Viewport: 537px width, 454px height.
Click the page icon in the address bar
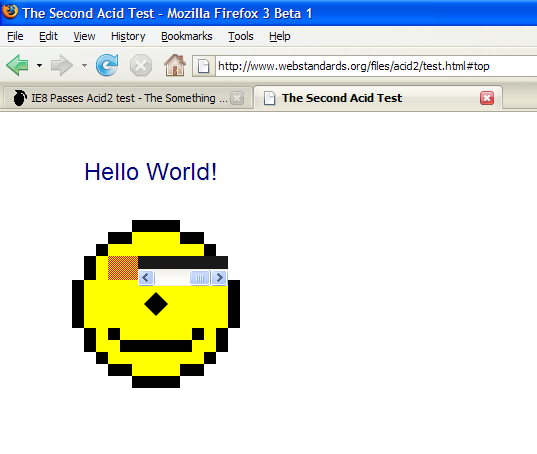pos(203,66)
